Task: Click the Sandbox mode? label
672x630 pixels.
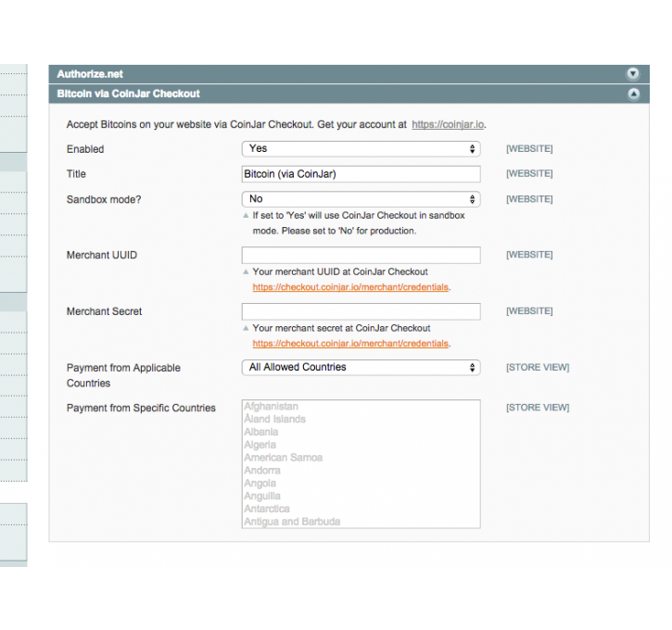Action: tap(104, 200)
